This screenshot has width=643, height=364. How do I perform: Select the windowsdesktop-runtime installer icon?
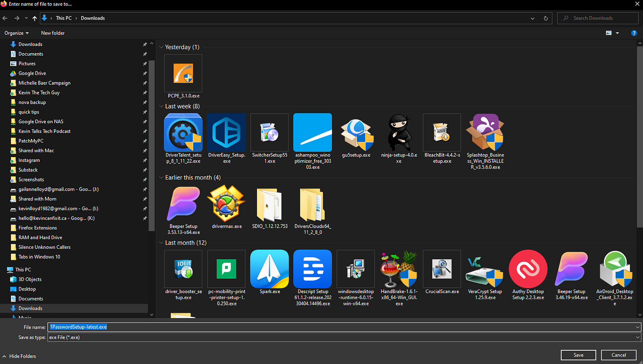356,269
